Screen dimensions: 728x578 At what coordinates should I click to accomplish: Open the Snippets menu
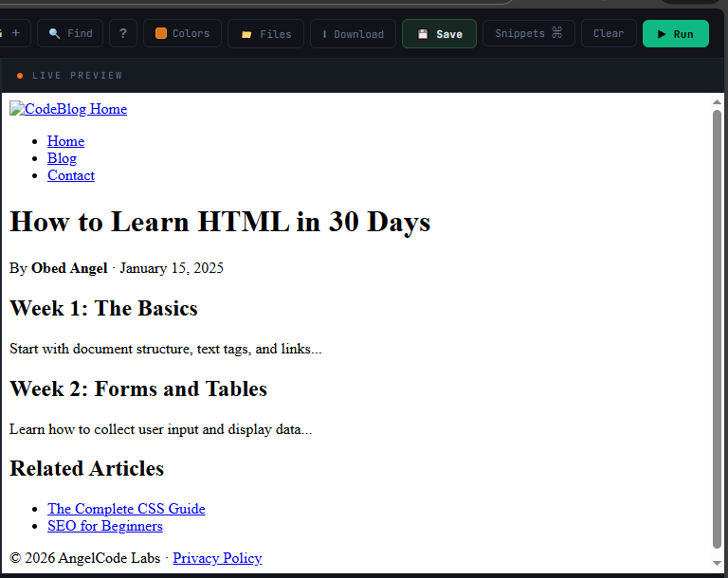[x=529, y=33]
